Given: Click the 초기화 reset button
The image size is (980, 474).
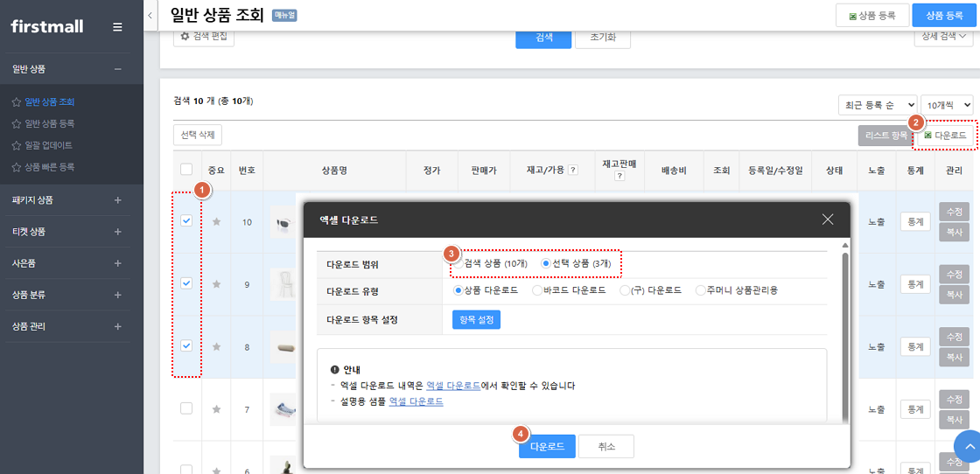Looking at the screenshot, I should point(603,37).
